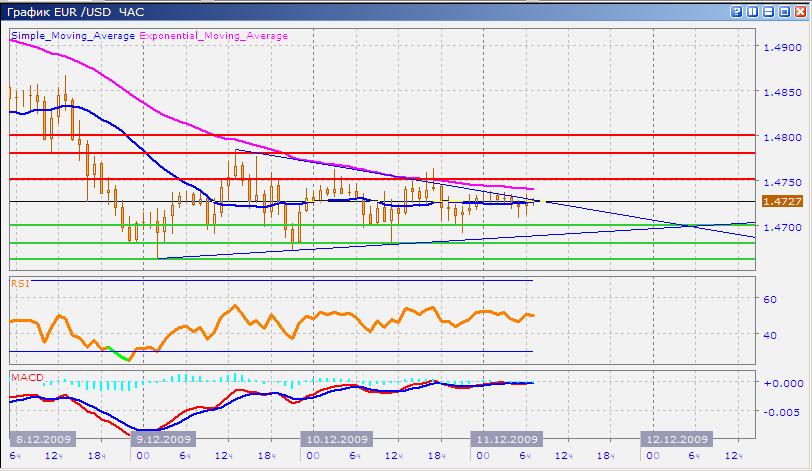This screenshot has width=812, height=471.
Task: Close the EUR/USD chart window
Action: (800, 12)
